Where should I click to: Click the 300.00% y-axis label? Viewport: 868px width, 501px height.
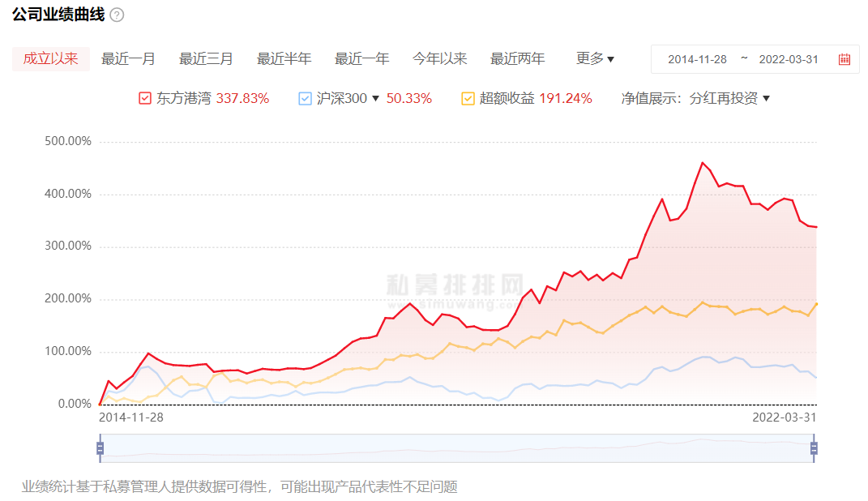[x=68, y=246]
